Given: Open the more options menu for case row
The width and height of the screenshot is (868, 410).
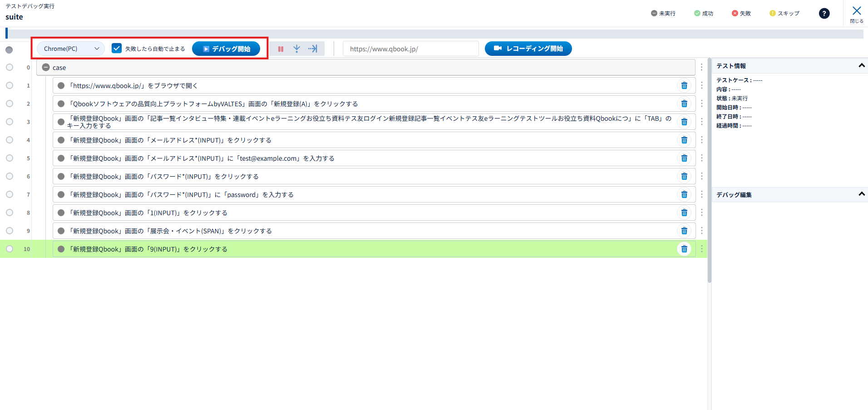Looking at the screenshot, I should click(x=701, y=67).
